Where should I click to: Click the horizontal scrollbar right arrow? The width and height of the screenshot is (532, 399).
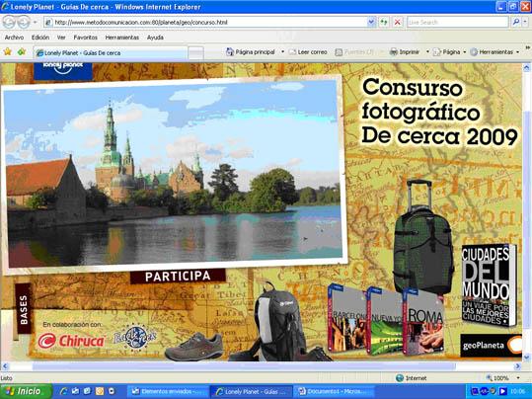point(518,366)
